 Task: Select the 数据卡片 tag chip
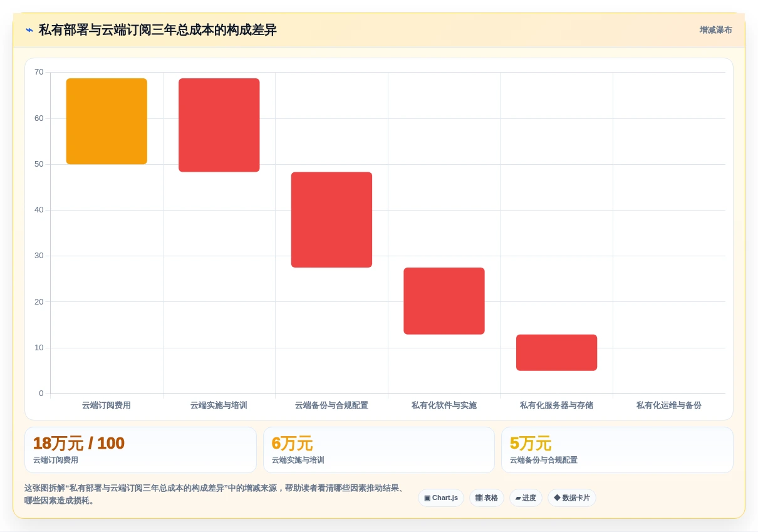pyautogui.click(x=572, y=498)
